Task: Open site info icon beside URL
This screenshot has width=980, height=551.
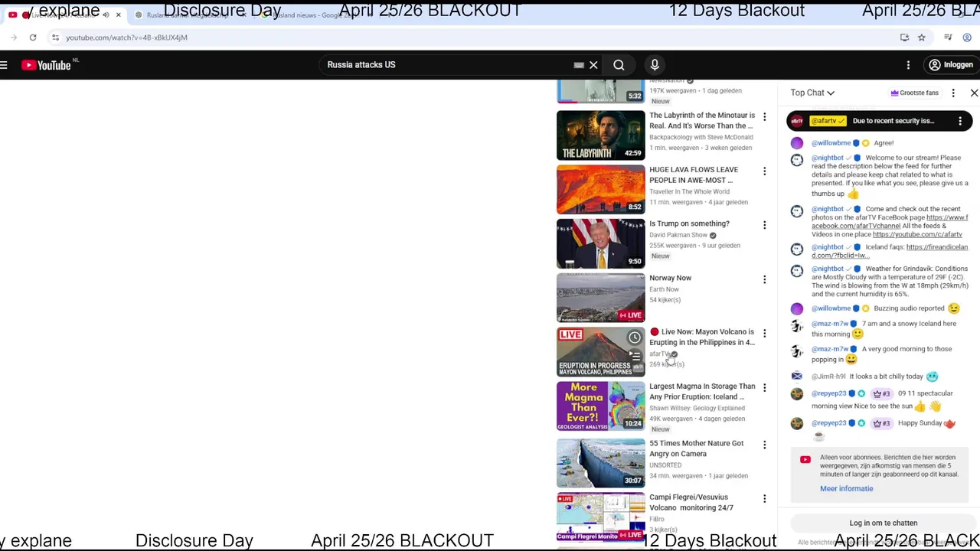Action: 55,37
